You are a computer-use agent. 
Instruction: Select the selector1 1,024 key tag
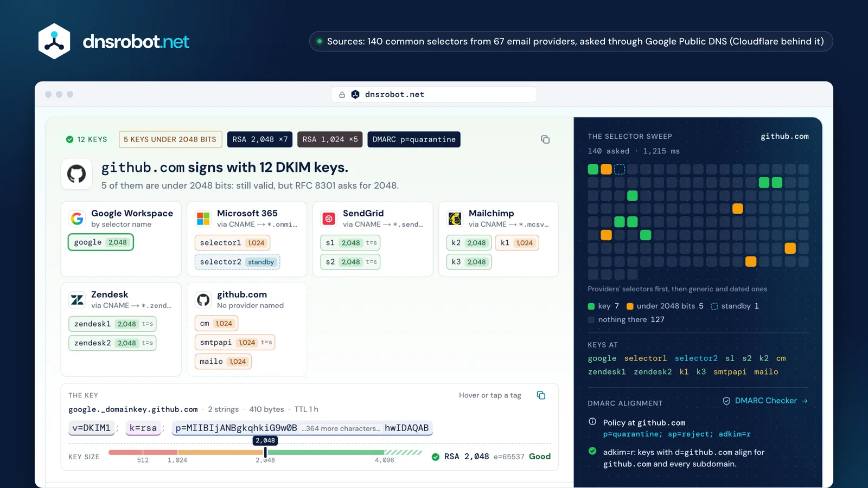point(232,243)
